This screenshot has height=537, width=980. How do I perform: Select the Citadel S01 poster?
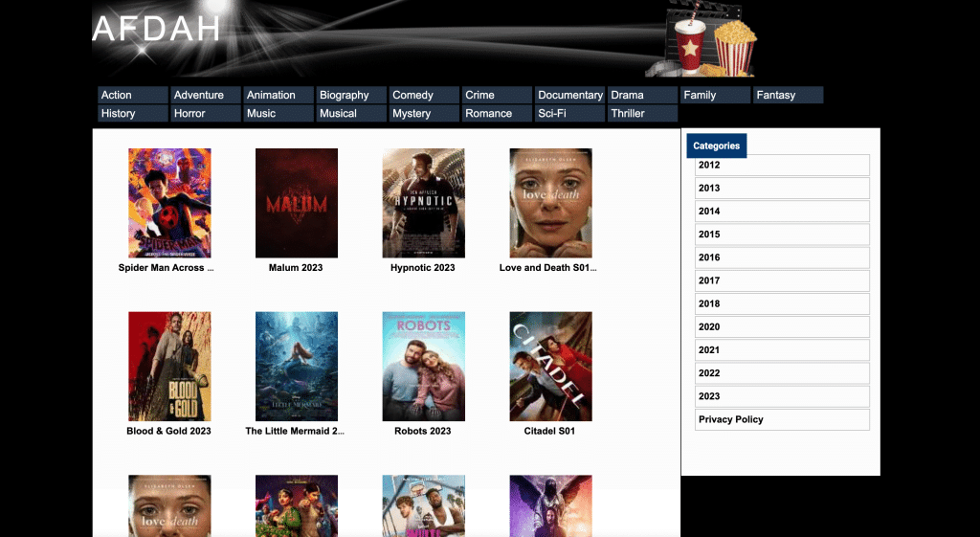(x=550, y=366)
